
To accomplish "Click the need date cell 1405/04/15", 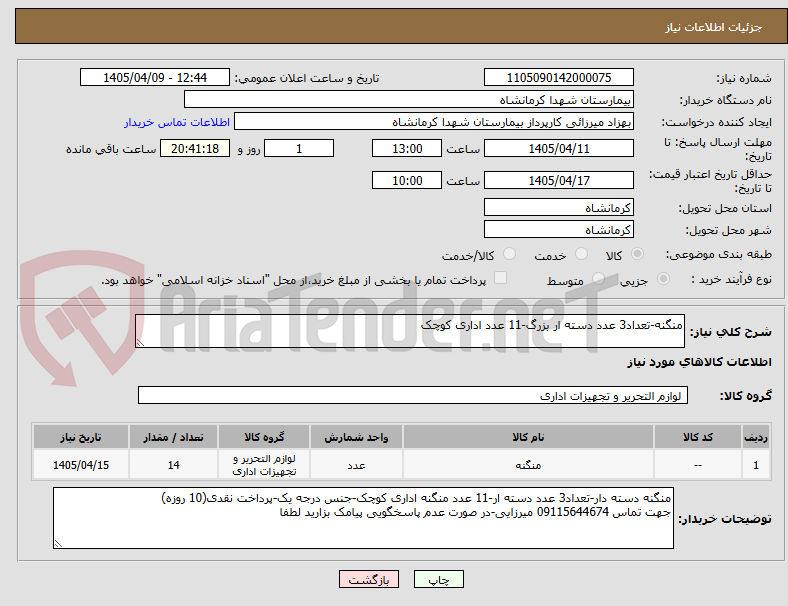I will pyautogui.click(x=81, y=465).
